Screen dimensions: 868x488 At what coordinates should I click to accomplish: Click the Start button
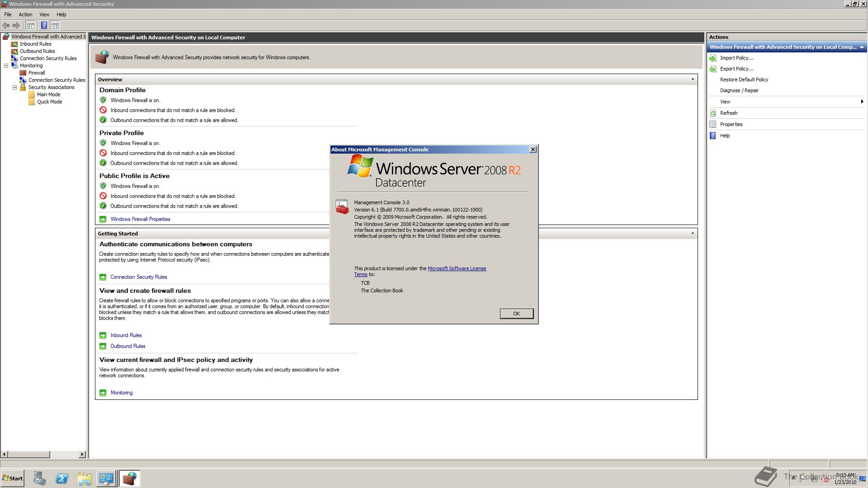click(13, 479)
